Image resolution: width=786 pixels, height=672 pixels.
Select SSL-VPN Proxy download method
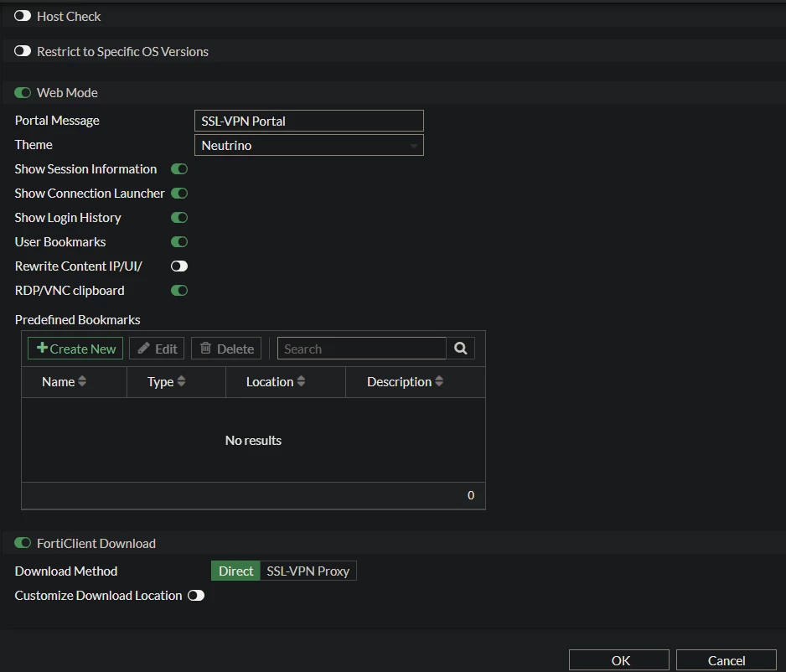tap(308, 571)
